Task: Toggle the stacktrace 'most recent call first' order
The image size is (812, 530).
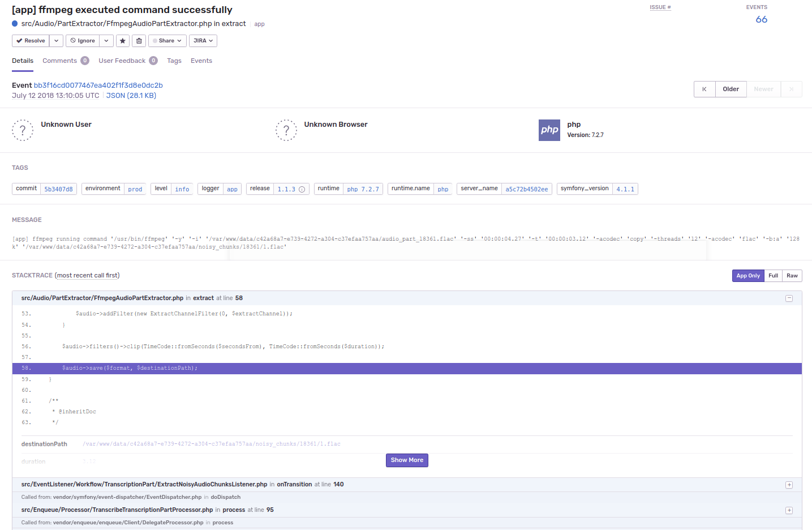Action: 87,276
